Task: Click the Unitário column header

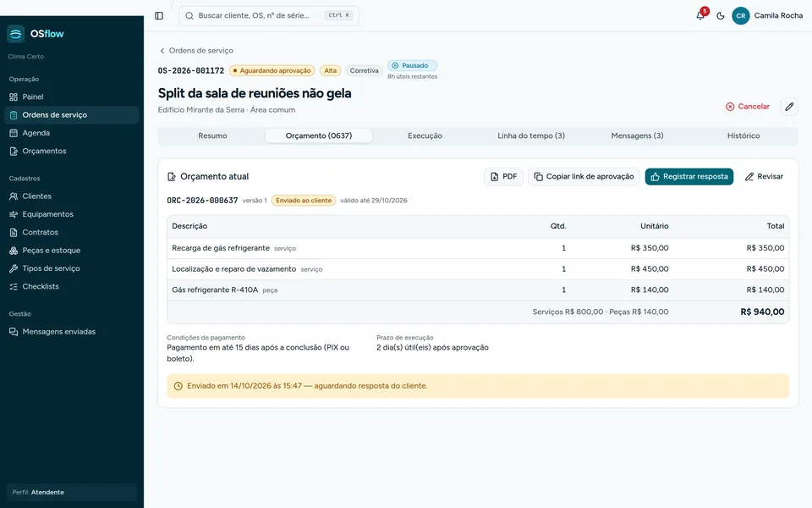Action: coord(654,226)
